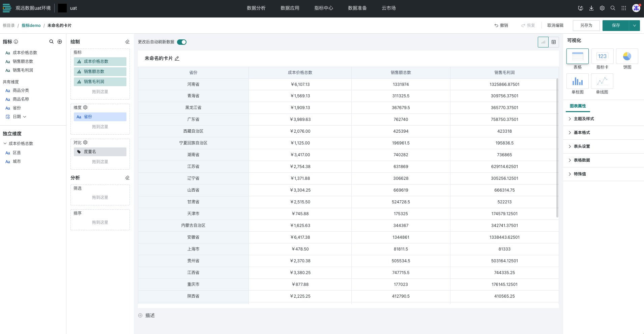
Task: Select the 图表属性 tab
Action: (x=578, y=106)
